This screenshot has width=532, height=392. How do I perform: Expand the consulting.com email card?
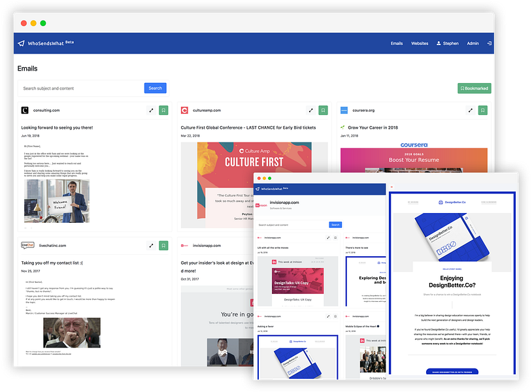152,110
